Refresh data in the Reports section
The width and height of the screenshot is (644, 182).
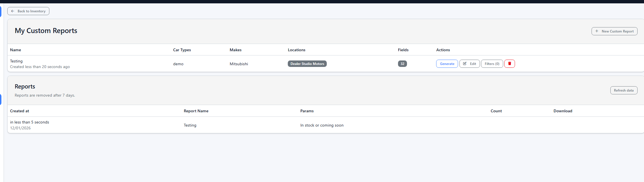pos(624,90)
